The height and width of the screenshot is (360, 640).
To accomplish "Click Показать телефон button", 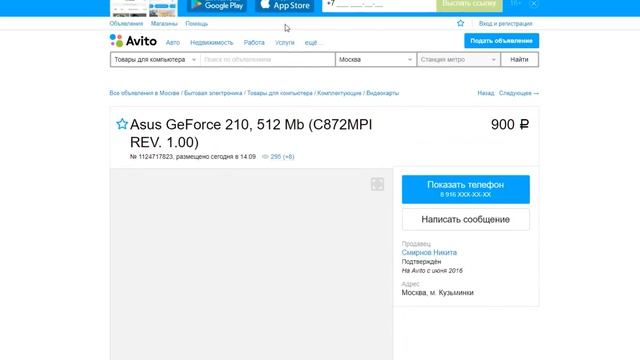I will (x=466, y=189).
